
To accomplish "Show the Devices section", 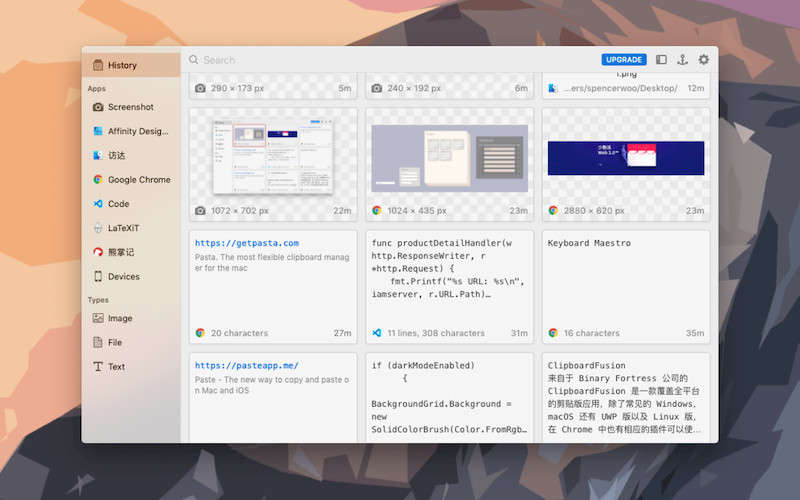I will (x=131, y=277).
